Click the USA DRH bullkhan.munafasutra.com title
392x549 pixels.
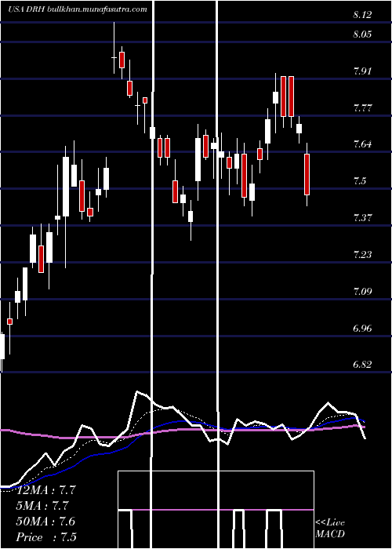tap(78, 9)
